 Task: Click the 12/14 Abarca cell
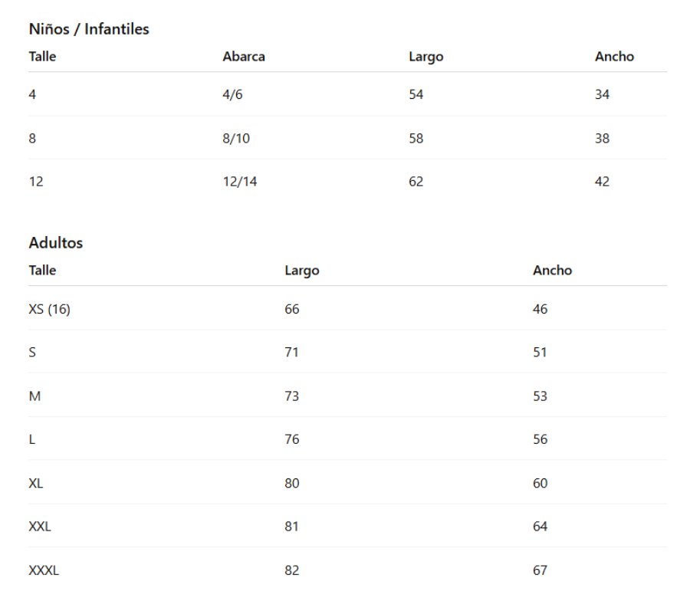click(x=240, y=182)
